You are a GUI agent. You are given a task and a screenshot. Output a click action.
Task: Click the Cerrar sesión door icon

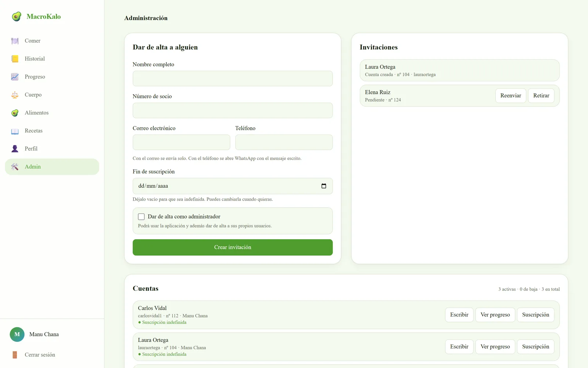pyautogui.click(x=15, y=355)
